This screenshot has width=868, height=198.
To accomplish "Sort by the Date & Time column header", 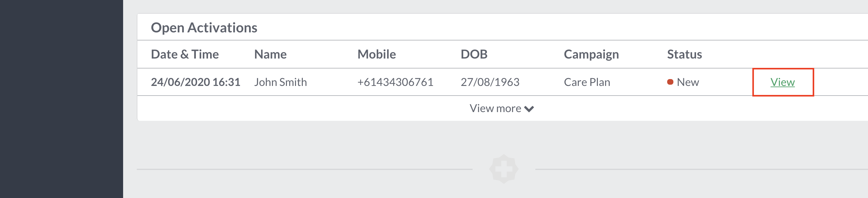I will [185, 54].
